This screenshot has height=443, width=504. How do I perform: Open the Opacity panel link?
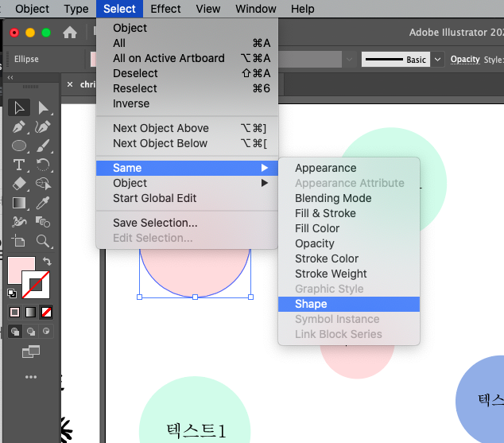(465, 60)
